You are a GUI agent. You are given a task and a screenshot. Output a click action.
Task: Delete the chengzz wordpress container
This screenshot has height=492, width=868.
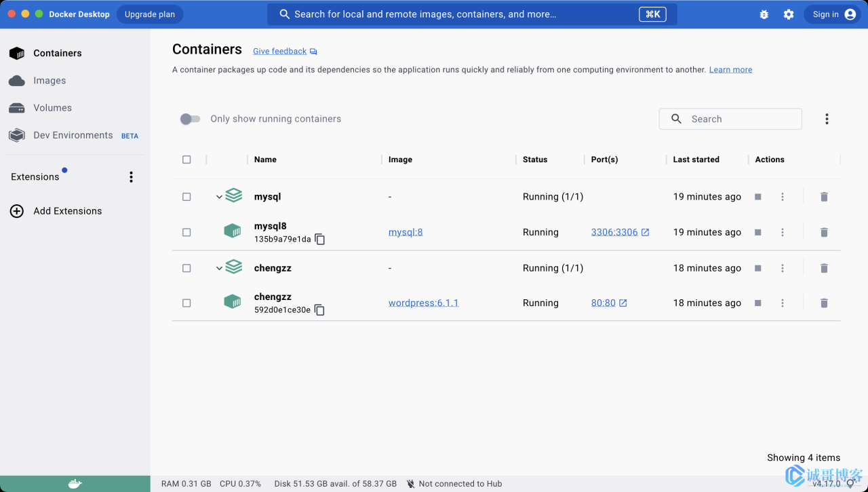click(x=824, y=303)
